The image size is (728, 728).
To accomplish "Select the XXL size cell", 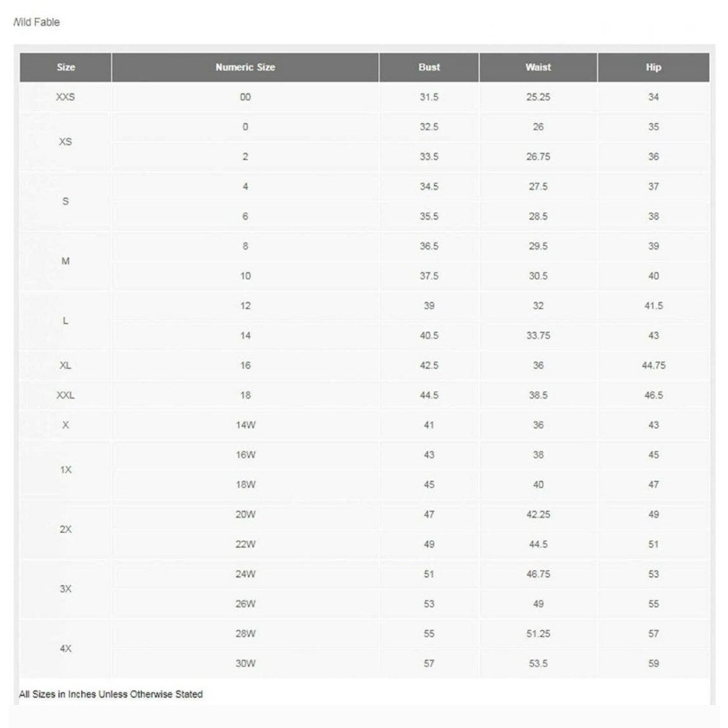I will (x=65, y=395).
